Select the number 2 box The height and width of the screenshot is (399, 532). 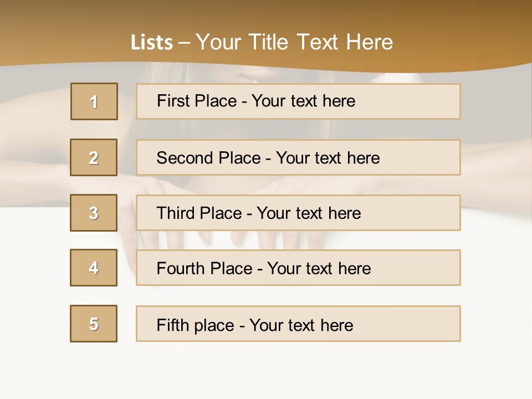(94, 157)
